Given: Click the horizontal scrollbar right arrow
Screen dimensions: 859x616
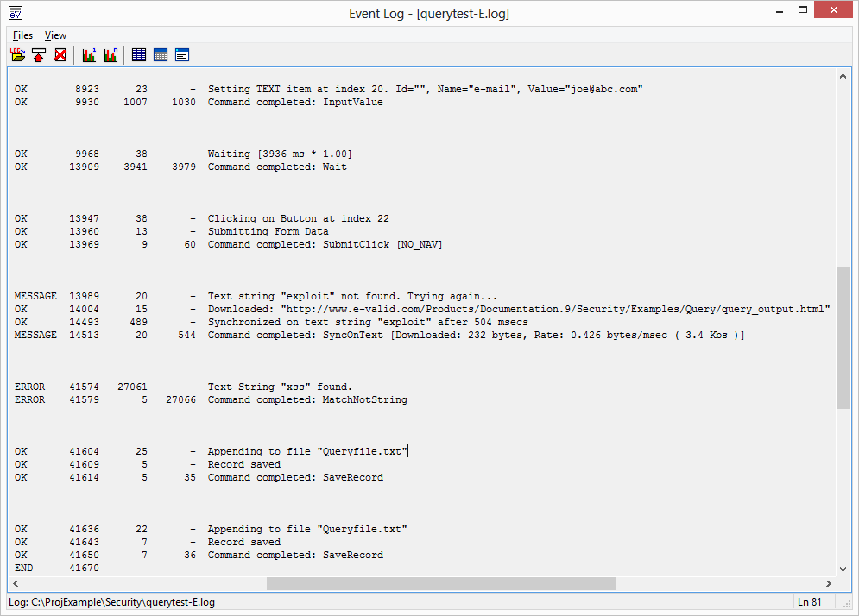Looking at the screenshot, I should [828, 584].
